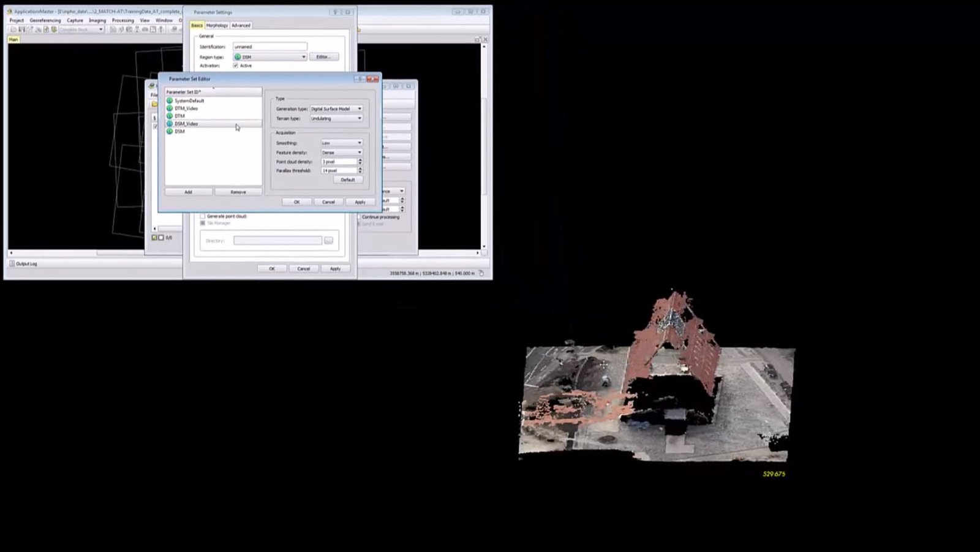980x552 pixels.
Task: Switch to the Morphology tab
Action: (x=217, y=25)
